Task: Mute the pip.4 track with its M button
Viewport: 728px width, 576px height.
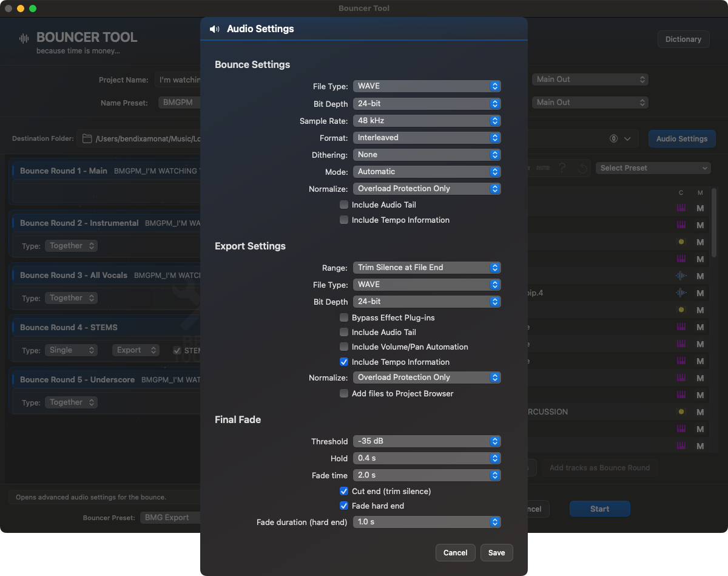Action: pyautogui.click(x=700, y=293)
